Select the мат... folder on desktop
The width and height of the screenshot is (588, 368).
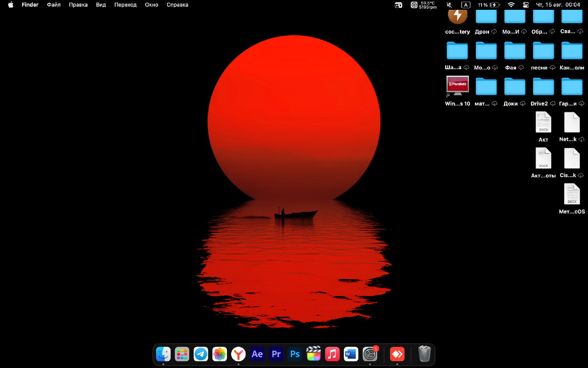(486, 87)
